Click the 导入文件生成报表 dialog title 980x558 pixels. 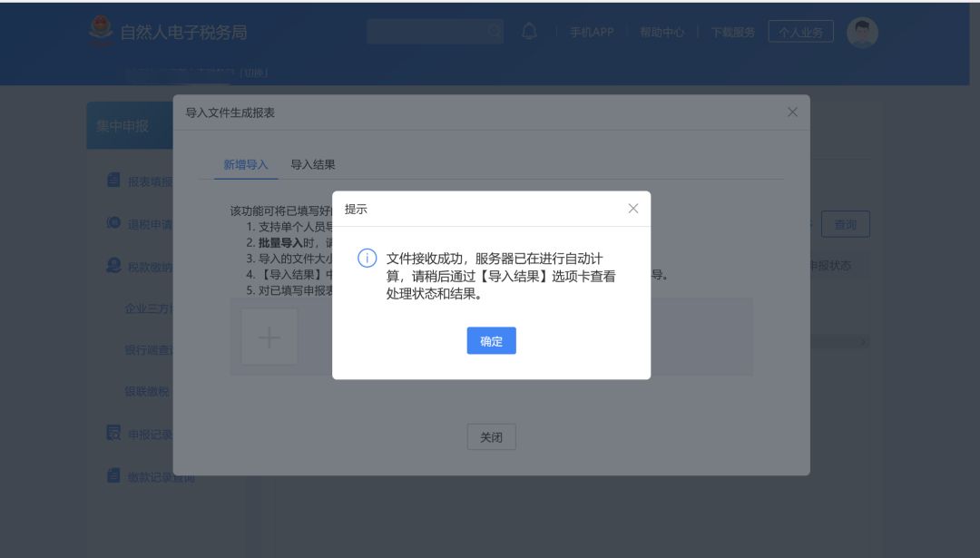230,113
